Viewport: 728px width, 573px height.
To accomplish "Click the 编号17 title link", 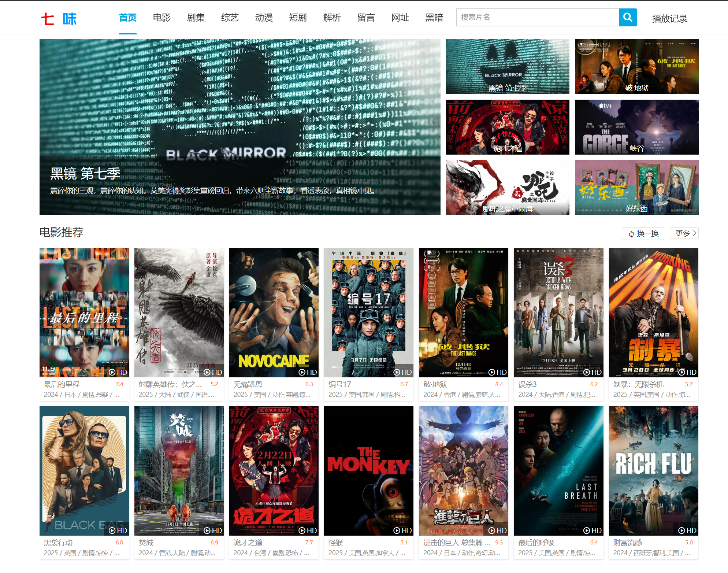I will pos(340,384).
